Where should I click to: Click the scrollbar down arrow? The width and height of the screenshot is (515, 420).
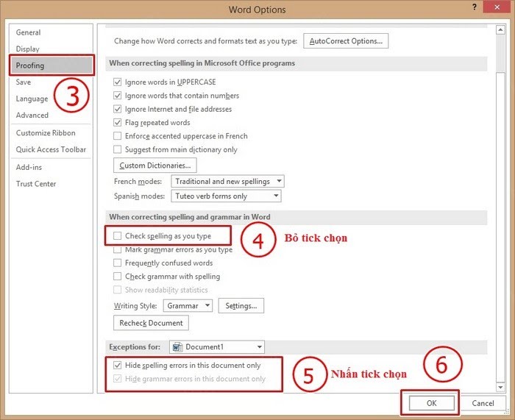[500, 388]
